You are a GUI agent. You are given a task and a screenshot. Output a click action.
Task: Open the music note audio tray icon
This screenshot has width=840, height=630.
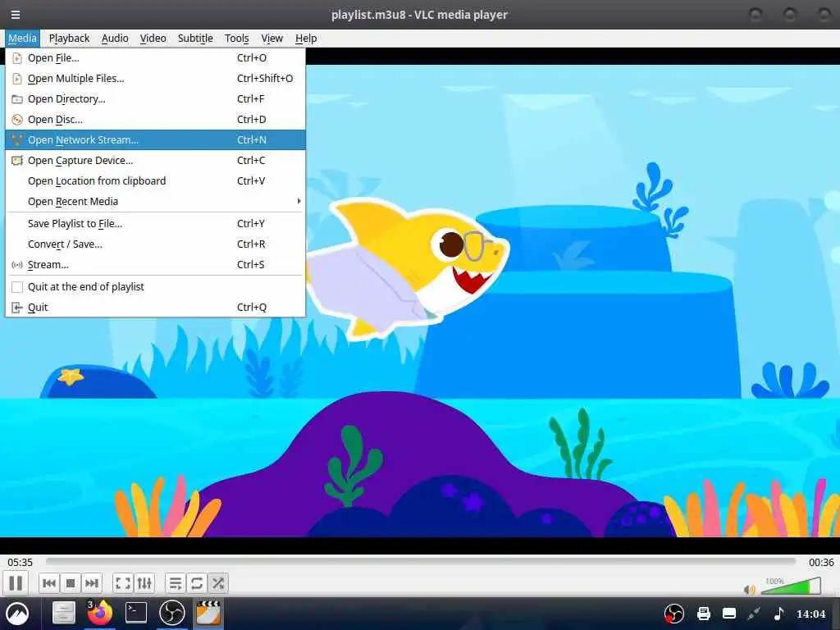(778, 614)
